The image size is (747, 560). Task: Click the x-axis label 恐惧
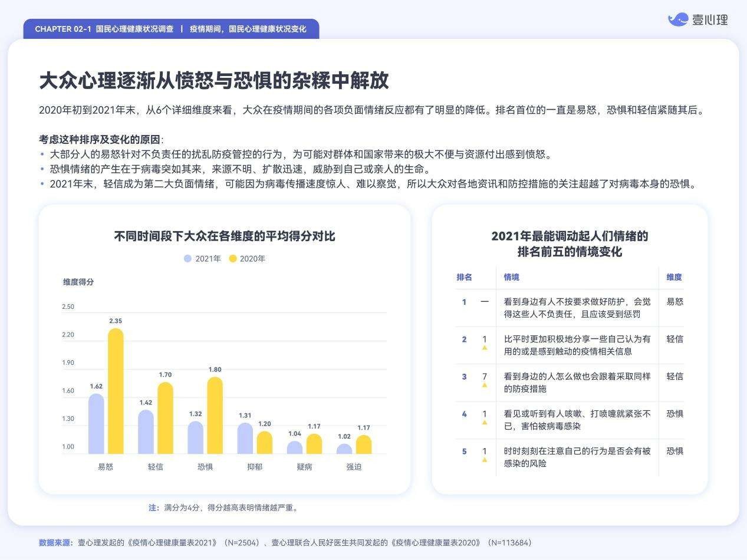tap(205, 467)
